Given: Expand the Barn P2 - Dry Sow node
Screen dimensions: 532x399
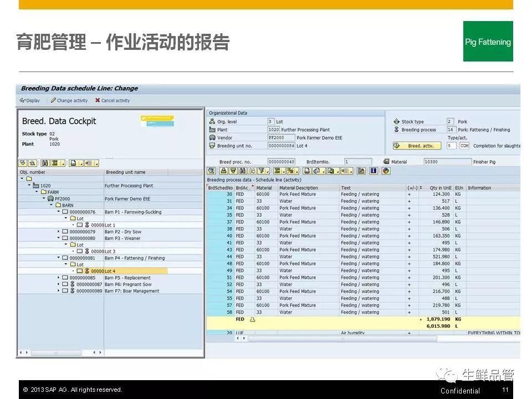Looking at the screenshot, I should [x=59, y=232].
